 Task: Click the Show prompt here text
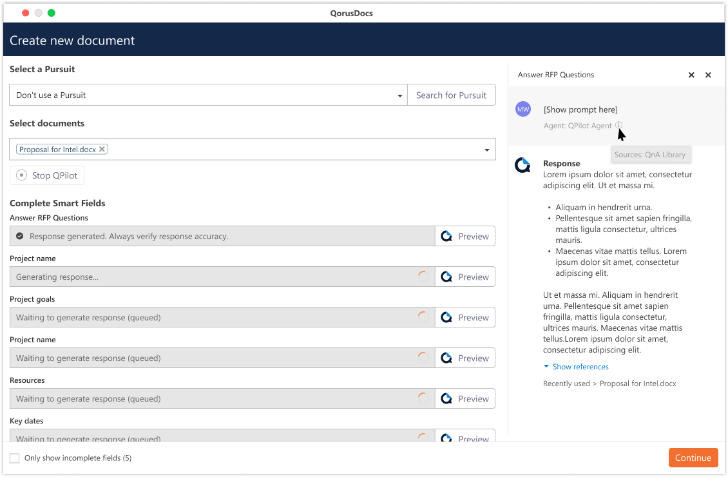(580, 109)
